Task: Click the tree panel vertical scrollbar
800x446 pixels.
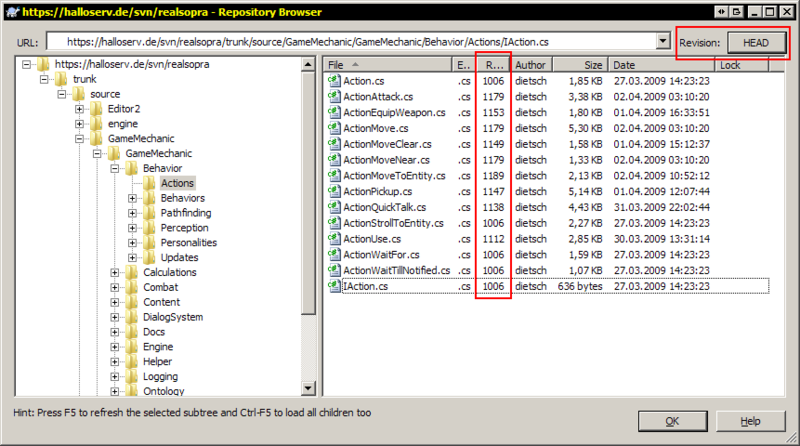Action: coord(311,250)
